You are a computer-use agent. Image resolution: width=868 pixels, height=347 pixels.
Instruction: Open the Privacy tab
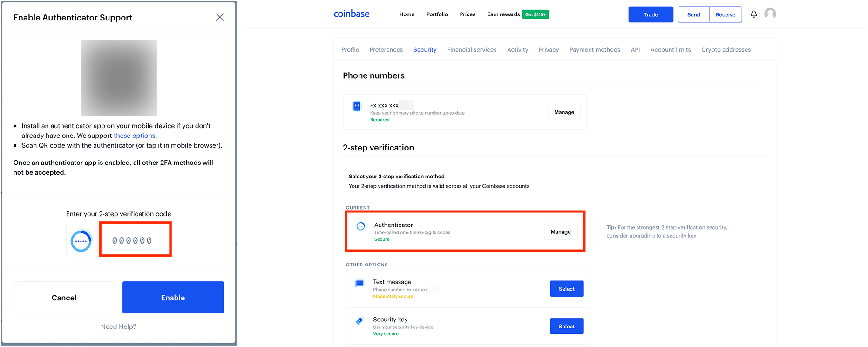click(x=549, y=50)
